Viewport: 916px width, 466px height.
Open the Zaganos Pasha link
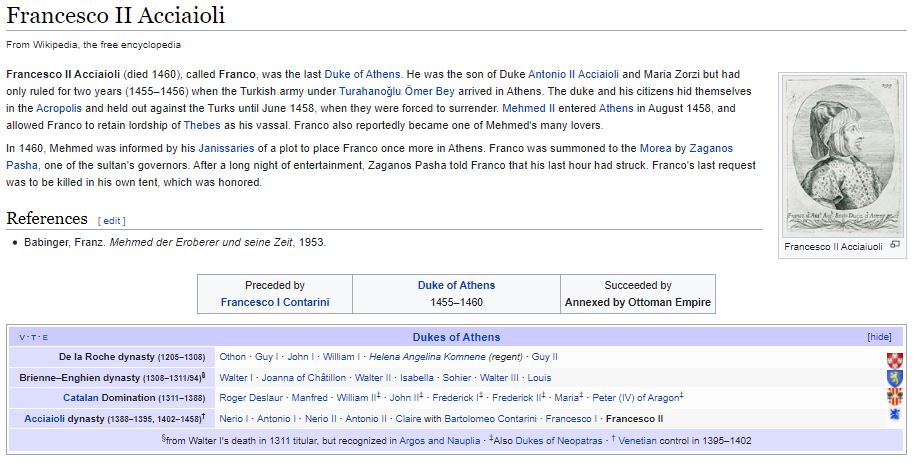point(711,148)
